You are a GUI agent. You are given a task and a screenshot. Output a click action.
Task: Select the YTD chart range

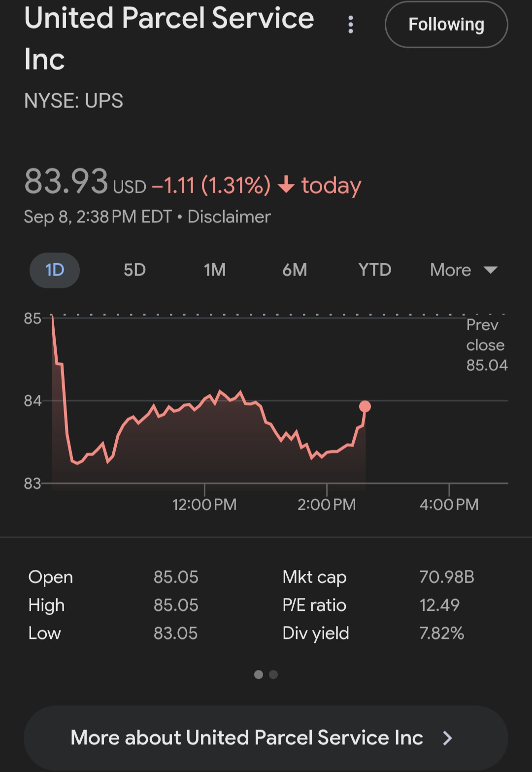[374, 270]
